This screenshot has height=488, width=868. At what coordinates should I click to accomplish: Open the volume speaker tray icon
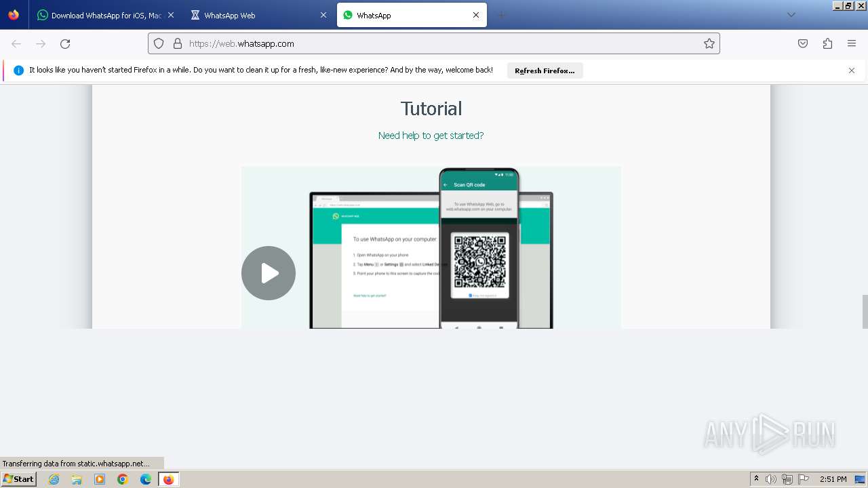tap(771, 479)
